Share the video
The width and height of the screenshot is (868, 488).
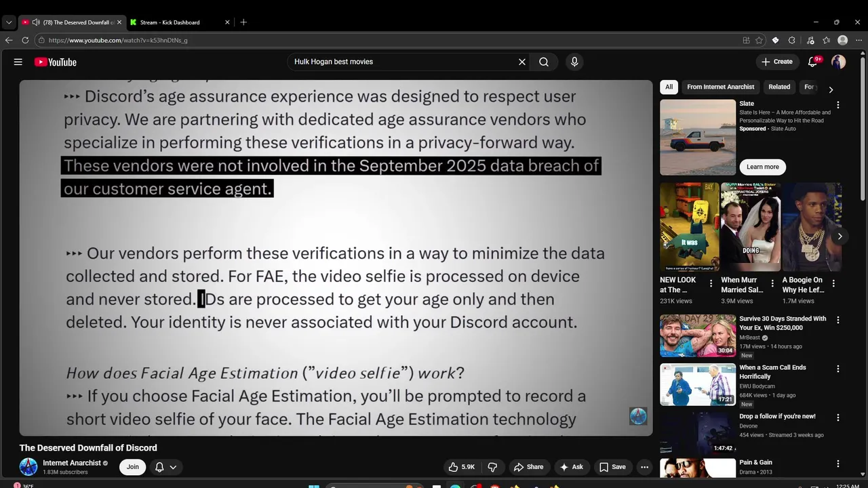528,467
